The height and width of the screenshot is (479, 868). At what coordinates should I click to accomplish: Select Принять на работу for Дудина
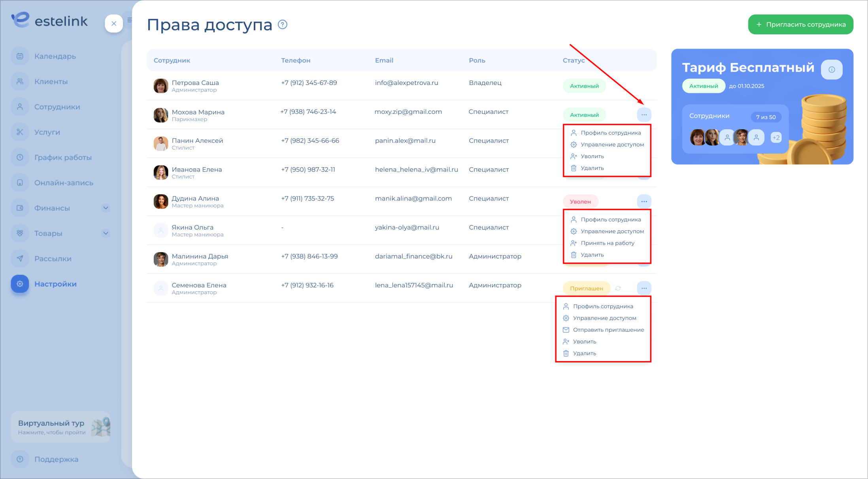[x=607, y=243]
